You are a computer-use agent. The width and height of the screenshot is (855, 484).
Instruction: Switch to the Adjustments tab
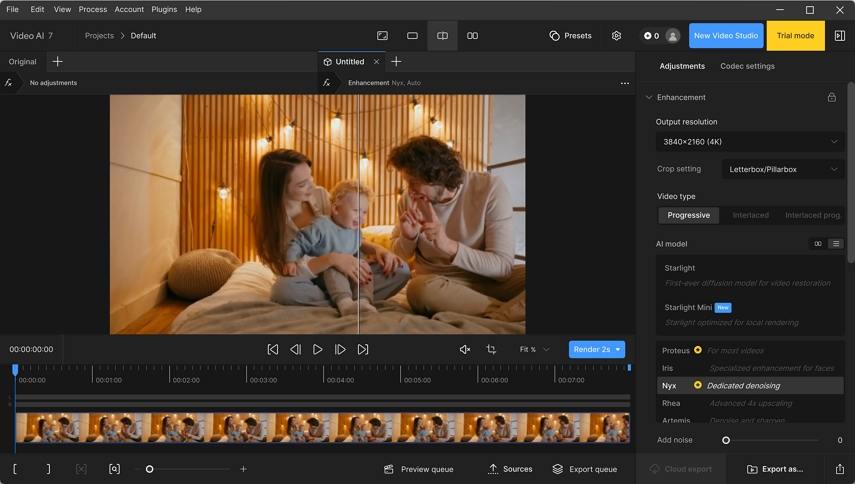682,66
